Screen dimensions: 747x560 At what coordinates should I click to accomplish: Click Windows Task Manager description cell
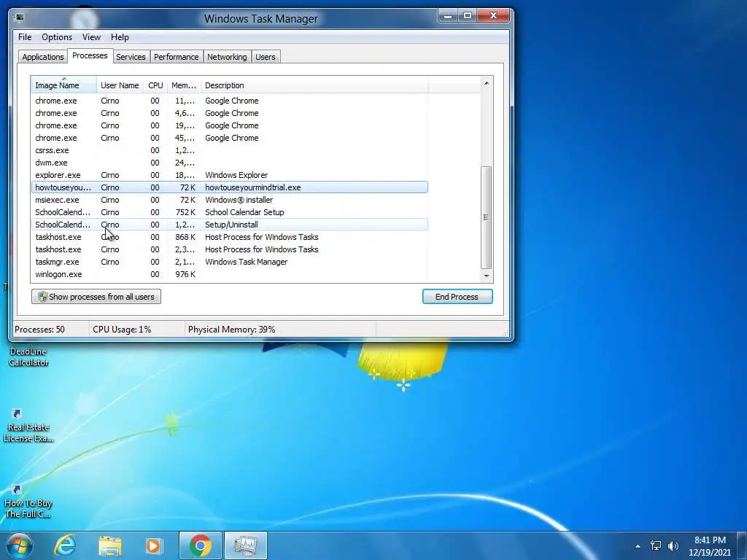pyautogui.click(x=247, y=262)
